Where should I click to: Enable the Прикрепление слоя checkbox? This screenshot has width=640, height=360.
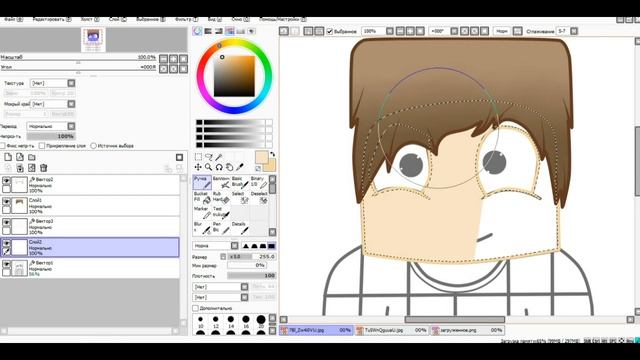[x=42, y=146]
